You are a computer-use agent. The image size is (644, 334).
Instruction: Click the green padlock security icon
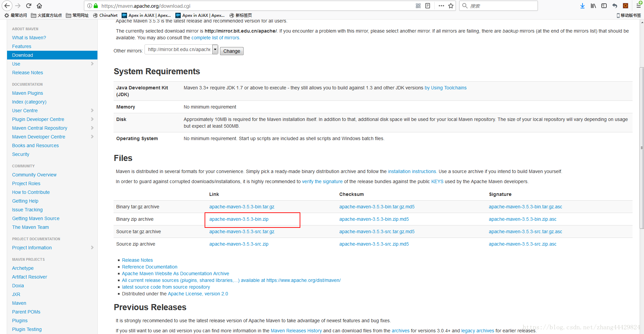[96, 6]
